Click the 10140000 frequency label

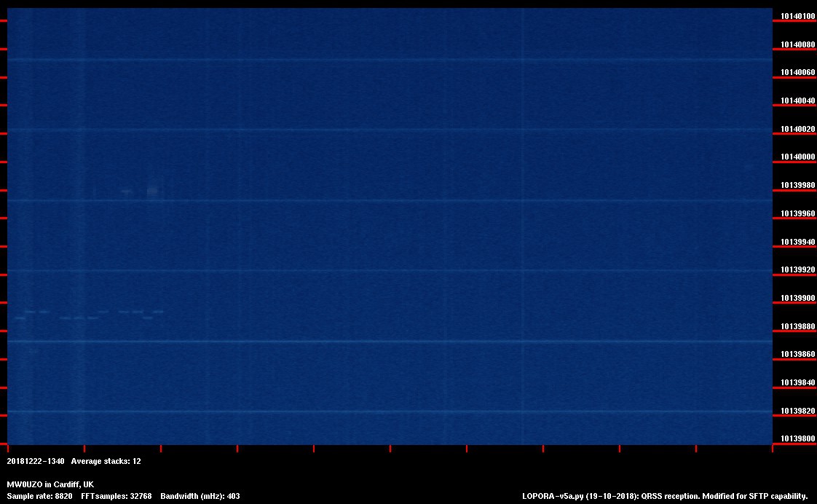pyautogui.click(x=797, y=157)
